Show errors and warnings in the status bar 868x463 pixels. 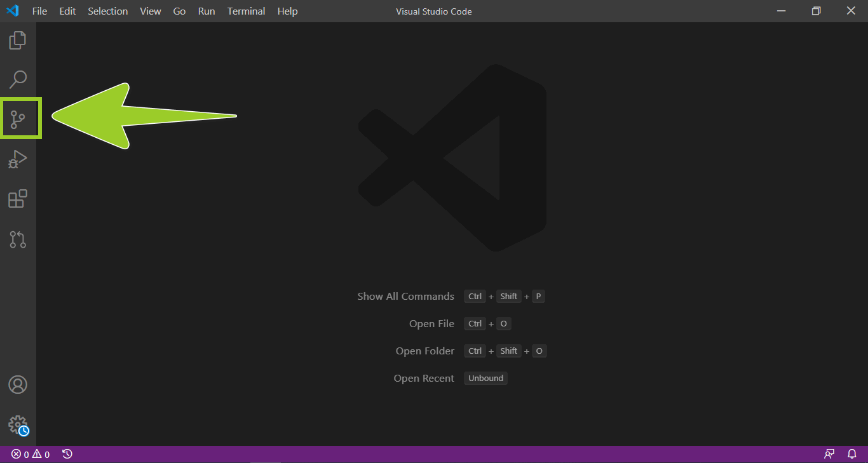[31, 454]
